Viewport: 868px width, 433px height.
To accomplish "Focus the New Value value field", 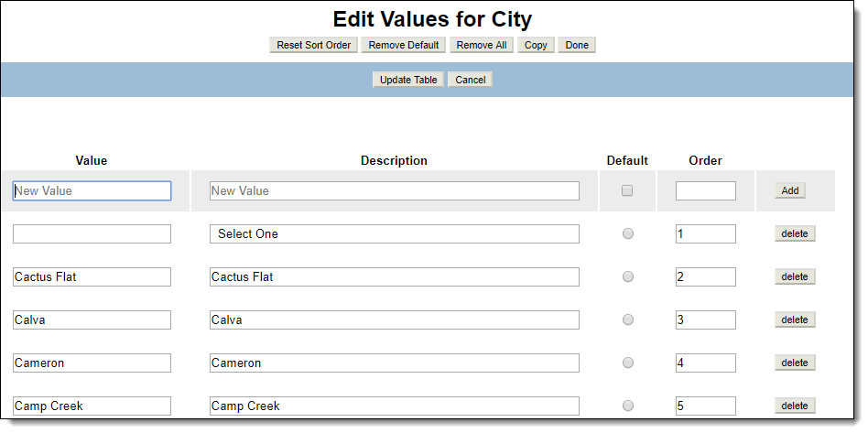I will coord(92,190).
